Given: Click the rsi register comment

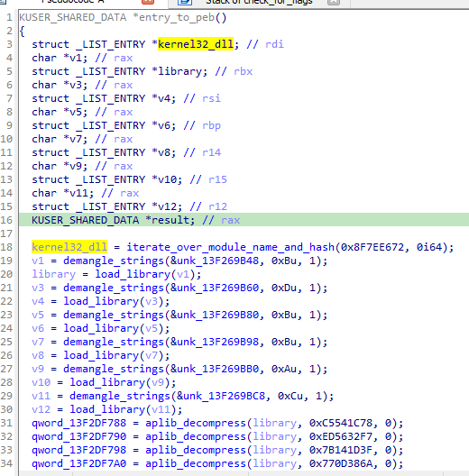Looking at the screenshot, I should pyautogui.click(x=211, y=98).
